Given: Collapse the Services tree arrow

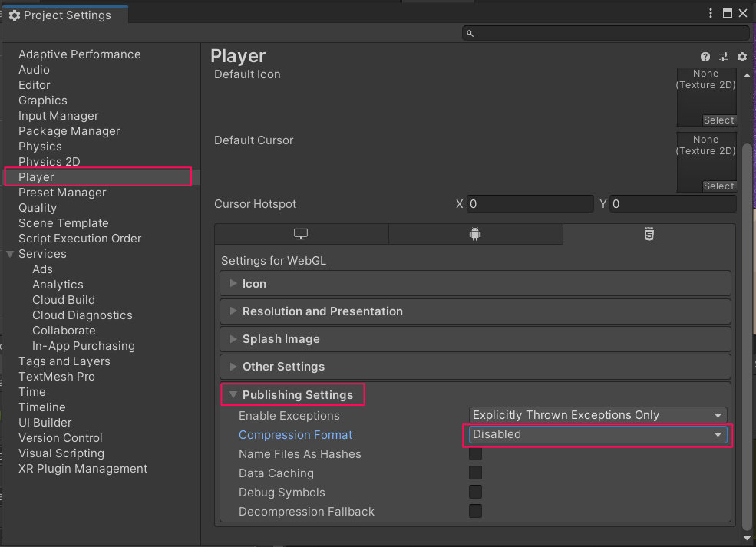Looking at the screenshot, I should click(10, 254).
